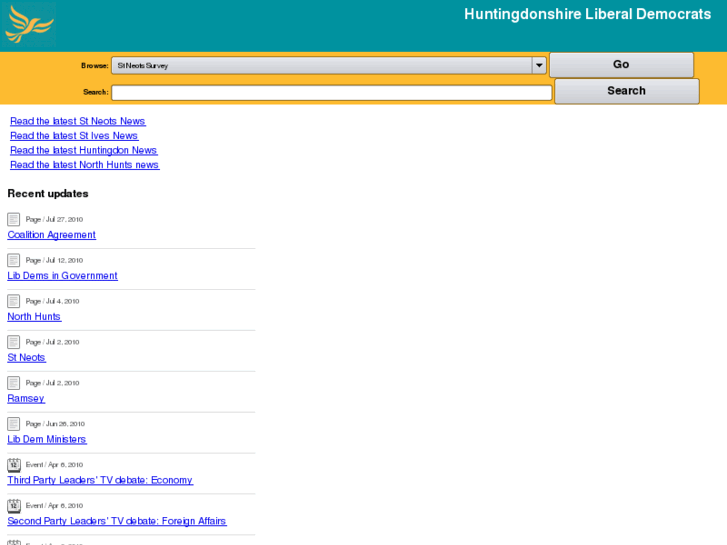Screen dimensions: 727x545
Task: Open Read the latest St Neots News link
Action: pyautogui.click(x=78, y=121)
